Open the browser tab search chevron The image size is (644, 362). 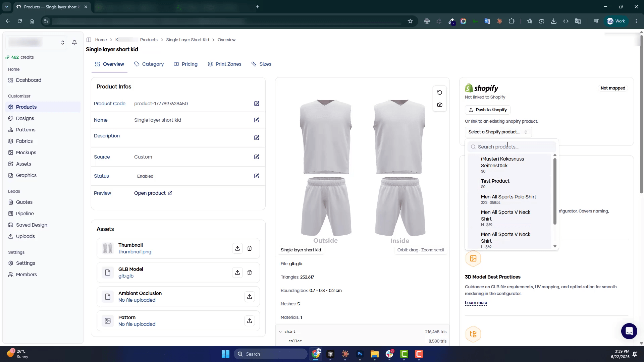7,7
